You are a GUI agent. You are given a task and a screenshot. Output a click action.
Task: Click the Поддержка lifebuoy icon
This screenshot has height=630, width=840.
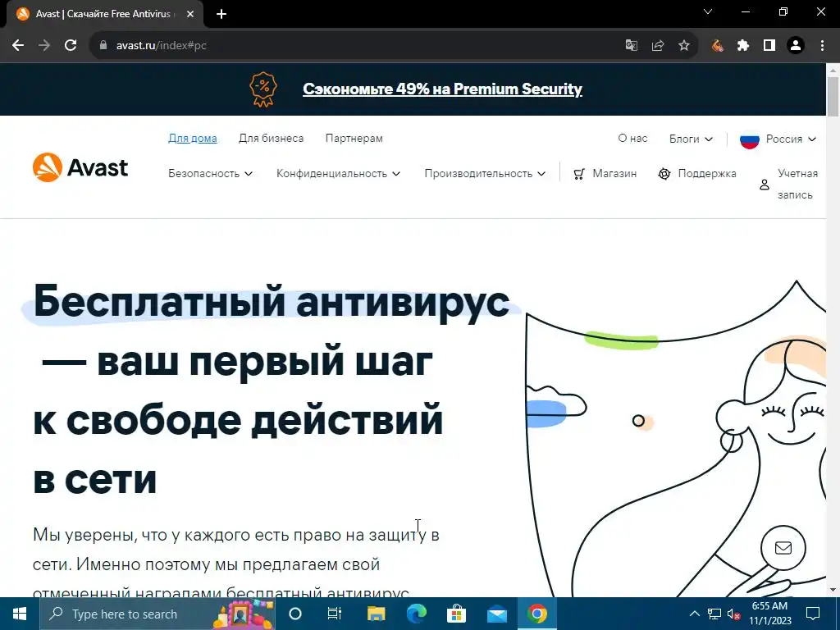point(664,174)
